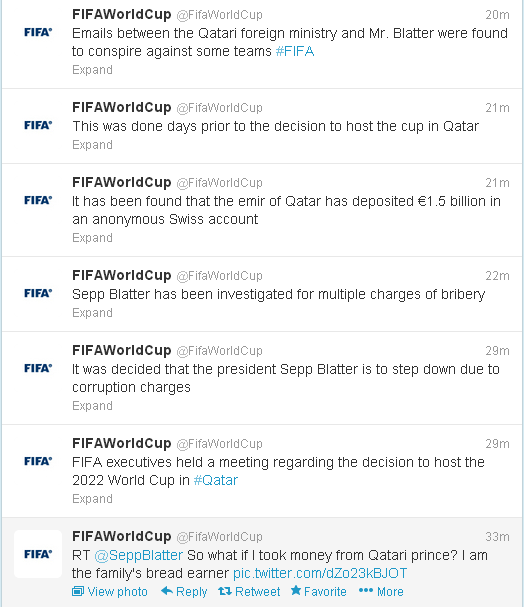The width and height of the screenshot is (524, 607).
Task: Click the FIFAWorldCup name on the 33m tweet
Action: (x=122, y=536)
